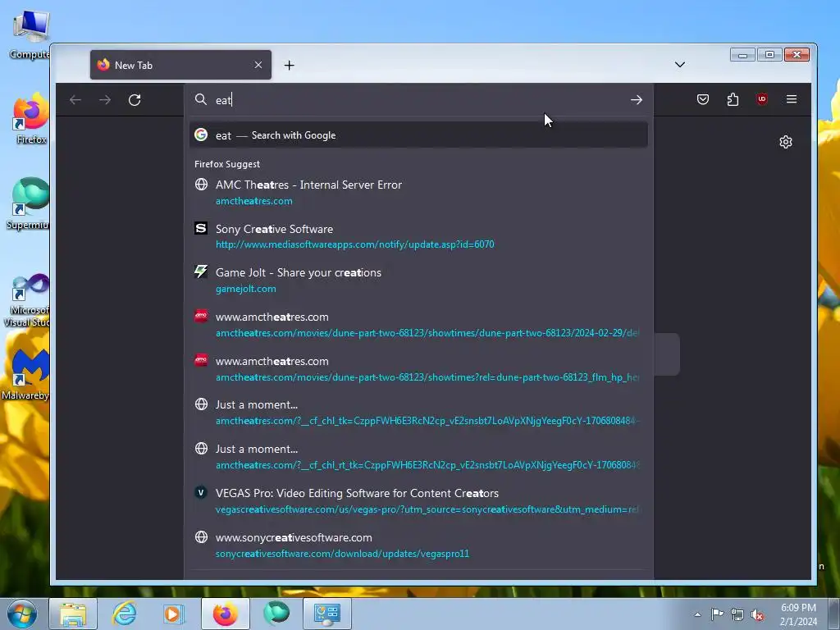Open amctheatres showtimes 2024-02-29 suggestion
This screenshot has height=630, width=840.
tap(418, 325)
